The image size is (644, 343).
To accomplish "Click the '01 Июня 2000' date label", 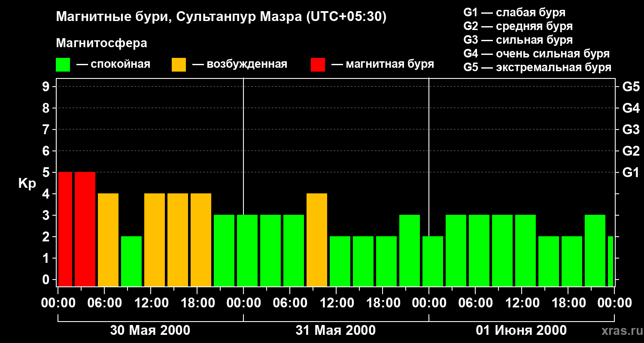I will (x=521, y=331).
